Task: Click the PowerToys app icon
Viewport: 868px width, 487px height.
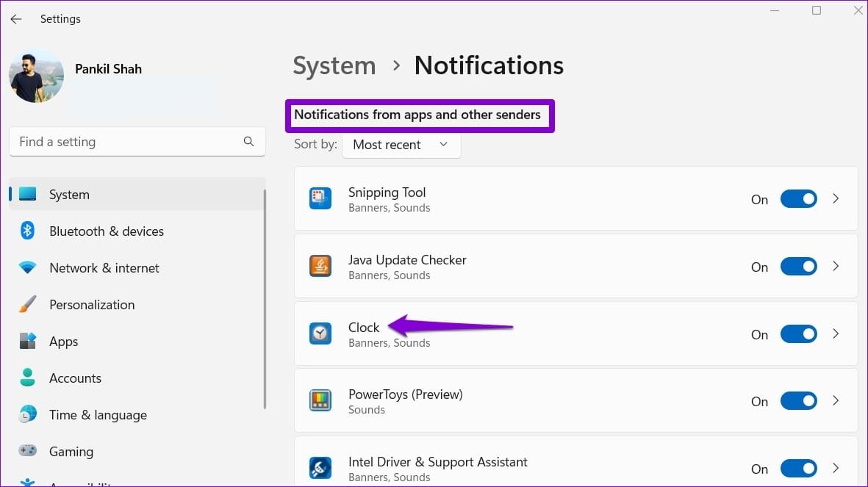Action: tap(320, 401)
